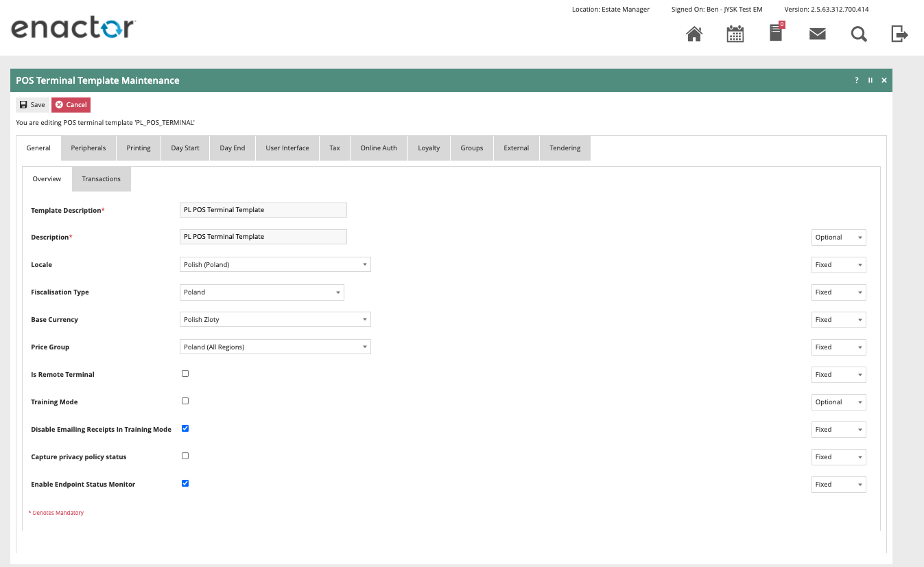Click the search magnifier icon
Image resolution: width=924 pixels, height=567 pixels.
(859, 34)
